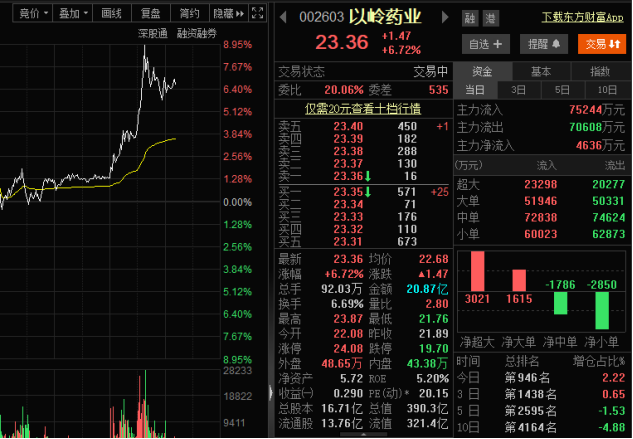Click the PE(动) value 20.15
This screenshot has height=439, width=633.
[x=434, y=393]
